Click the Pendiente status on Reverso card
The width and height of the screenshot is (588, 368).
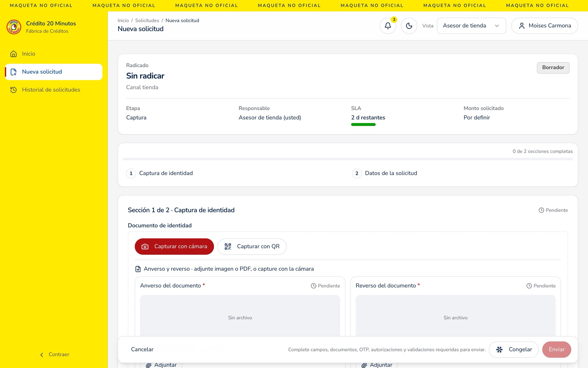point(541,286)
